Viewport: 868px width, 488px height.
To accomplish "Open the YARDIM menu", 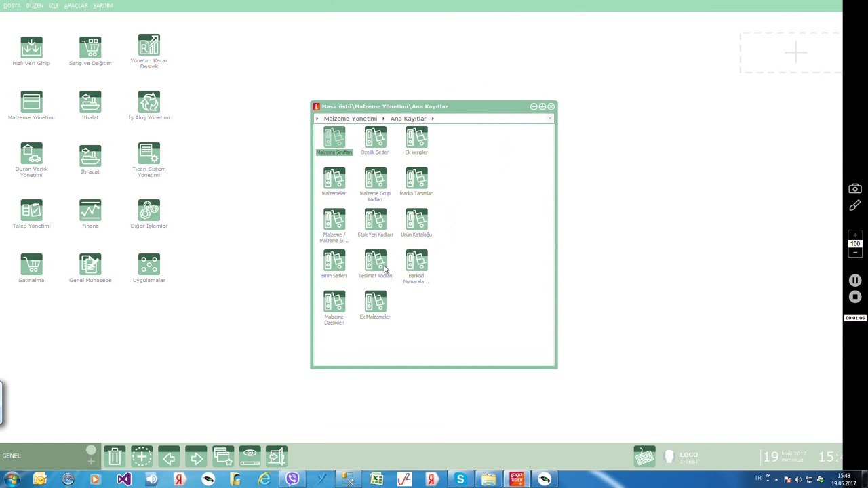I will click(103, 5).
